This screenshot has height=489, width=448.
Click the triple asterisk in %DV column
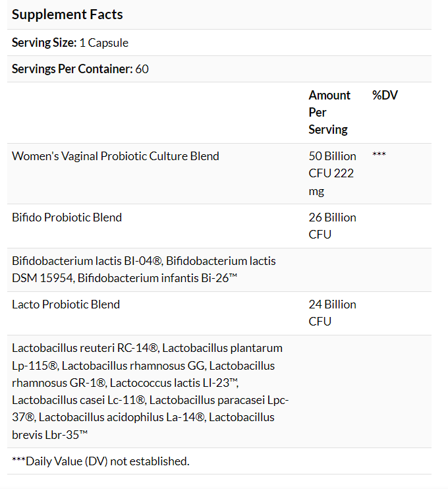pyautogui.click(x=379, y=156)
